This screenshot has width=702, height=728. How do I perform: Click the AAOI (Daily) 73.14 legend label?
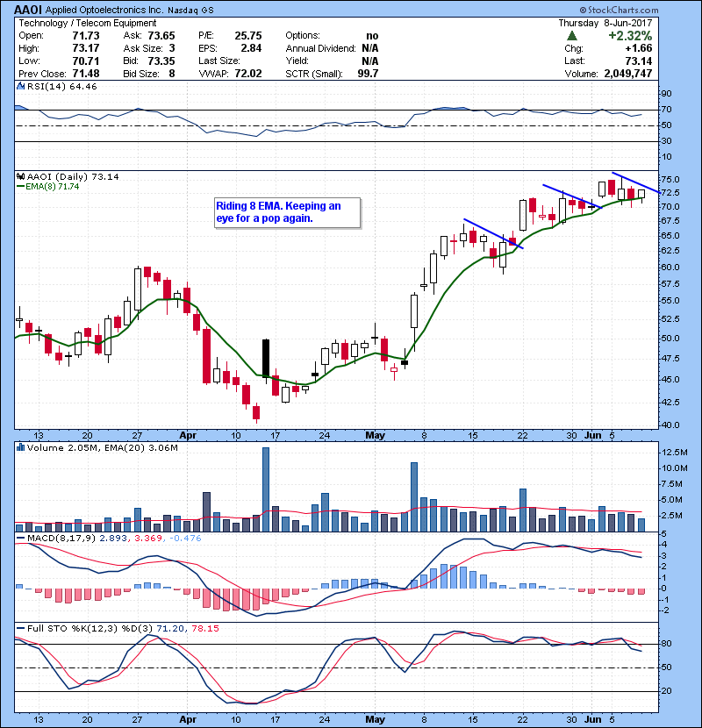(73, 176)
